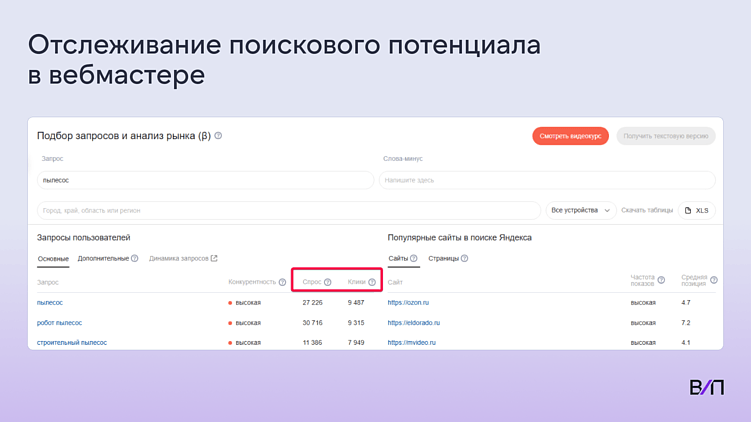Switch to Дополнительные queries tab
Image resolution: width=751 pixels, height=422 pixels.
click(103, 258)
